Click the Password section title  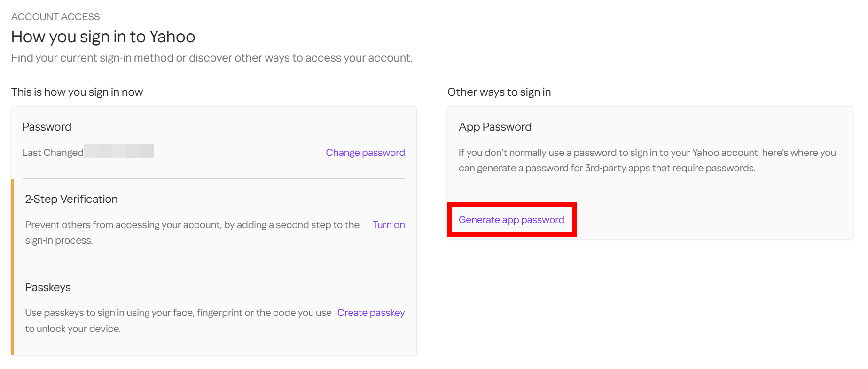(47, 127)
